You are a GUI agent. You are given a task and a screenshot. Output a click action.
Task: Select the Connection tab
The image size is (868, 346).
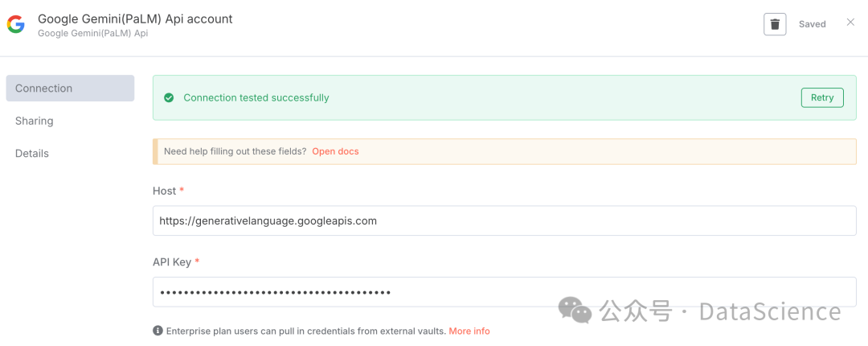pos(70,89)
